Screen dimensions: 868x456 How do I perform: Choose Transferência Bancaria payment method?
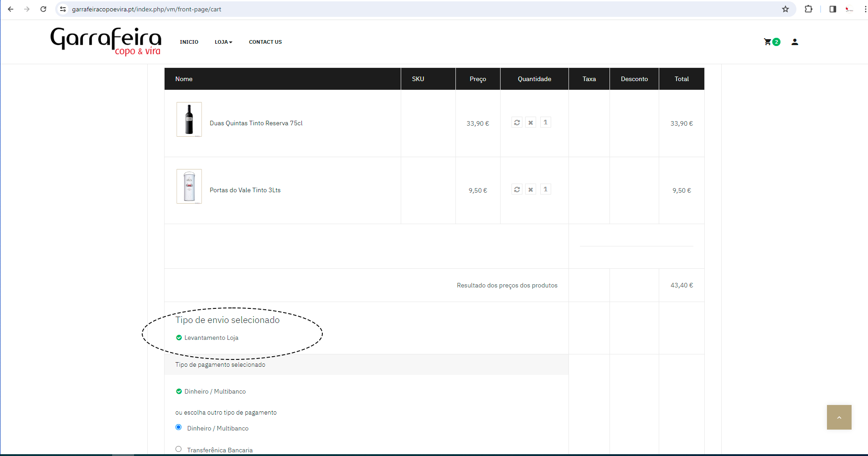point(179,449)
